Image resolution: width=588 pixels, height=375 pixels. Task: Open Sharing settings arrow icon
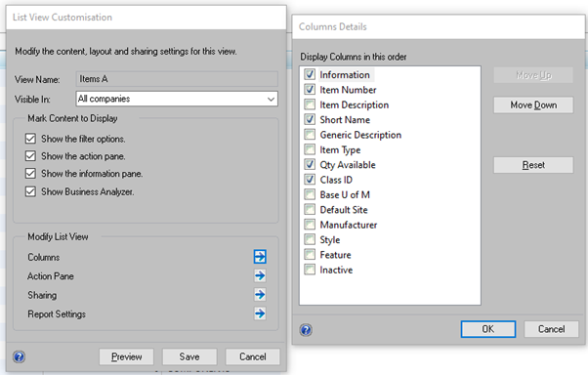260,295
